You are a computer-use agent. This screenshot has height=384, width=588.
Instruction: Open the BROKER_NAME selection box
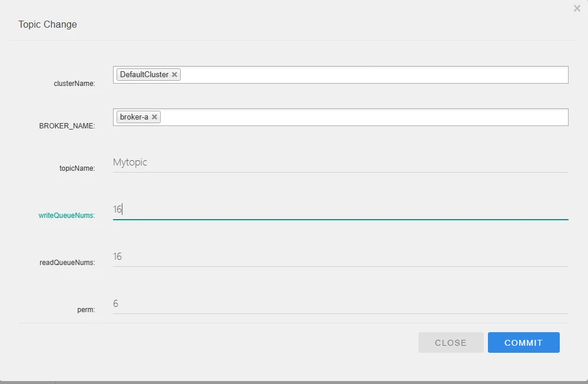365,117
